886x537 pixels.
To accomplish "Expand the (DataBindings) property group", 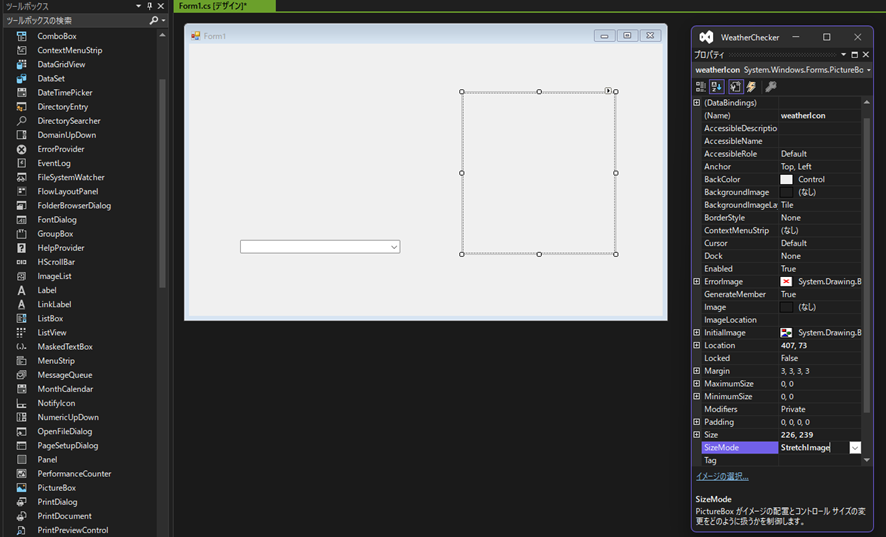I will pos(697,103).
